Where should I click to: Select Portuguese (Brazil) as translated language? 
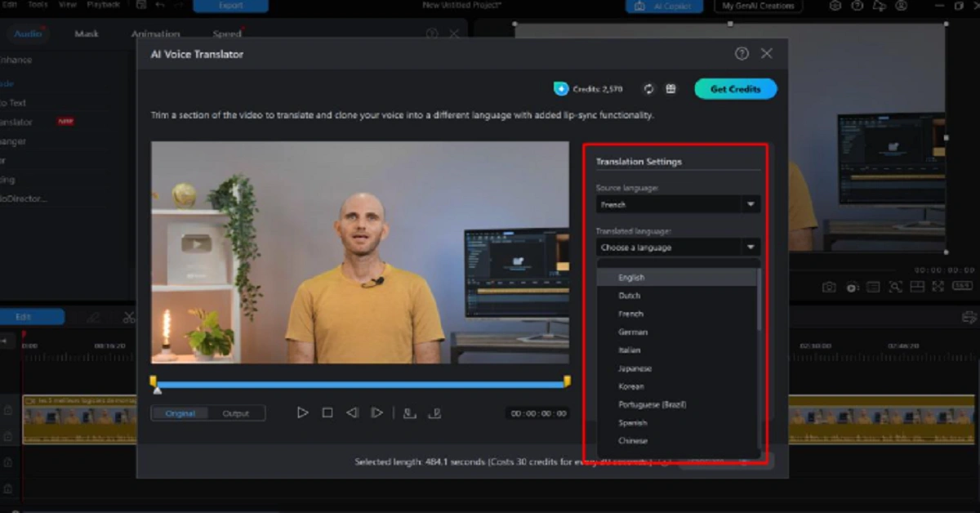pyautogui.click(x=652, y=404)
